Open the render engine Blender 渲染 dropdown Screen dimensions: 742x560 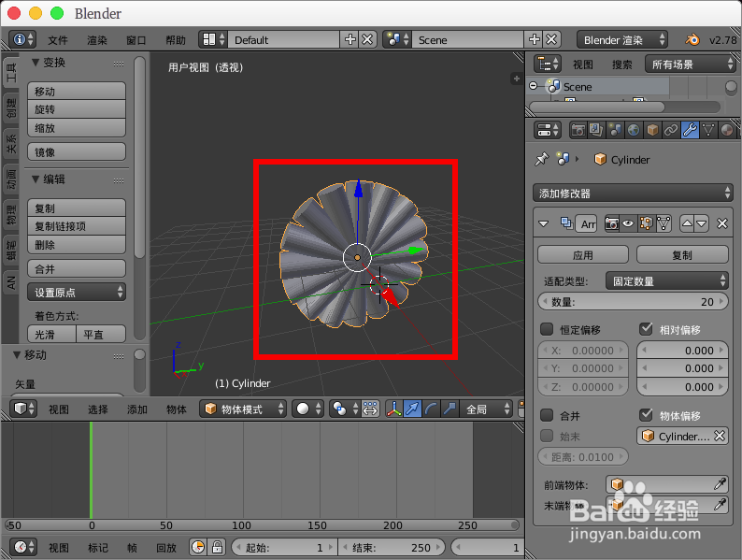[622, 40]
